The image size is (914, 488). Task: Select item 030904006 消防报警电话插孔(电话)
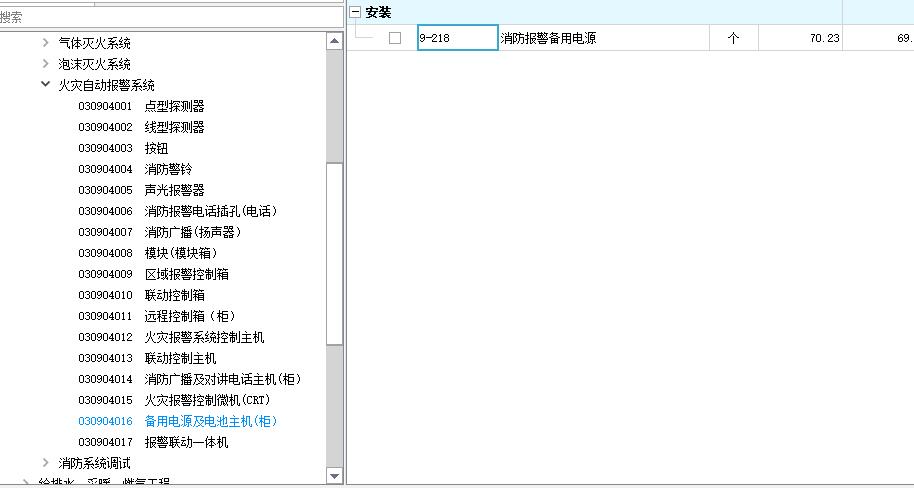click(178, 211)
